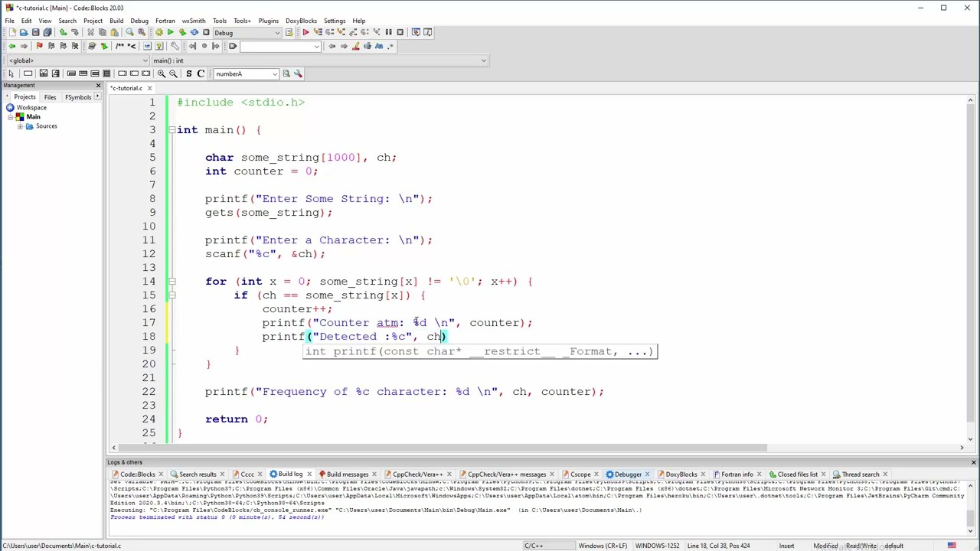
Task: Fold the for loop at line 14
Action: click(171, 282)
